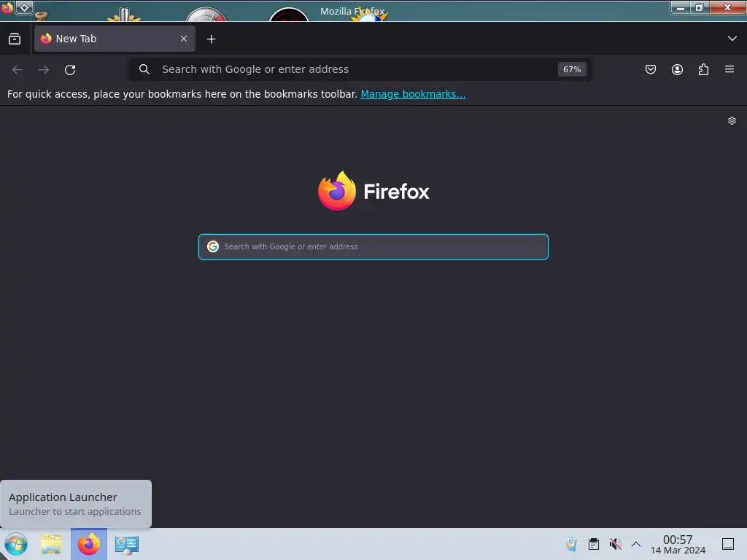Focus the address bar search field
The height and width of the screenshot is (560, 747).
click(360, 69)
